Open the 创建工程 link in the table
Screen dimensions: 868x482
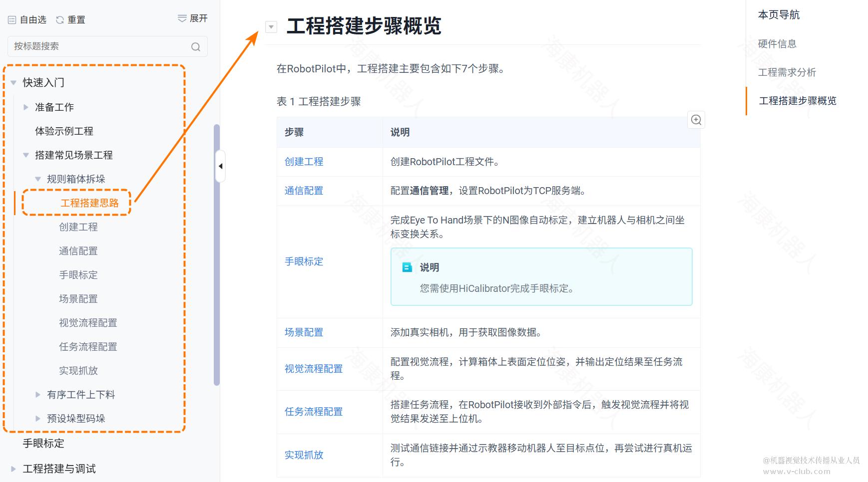tap(303, 161)
